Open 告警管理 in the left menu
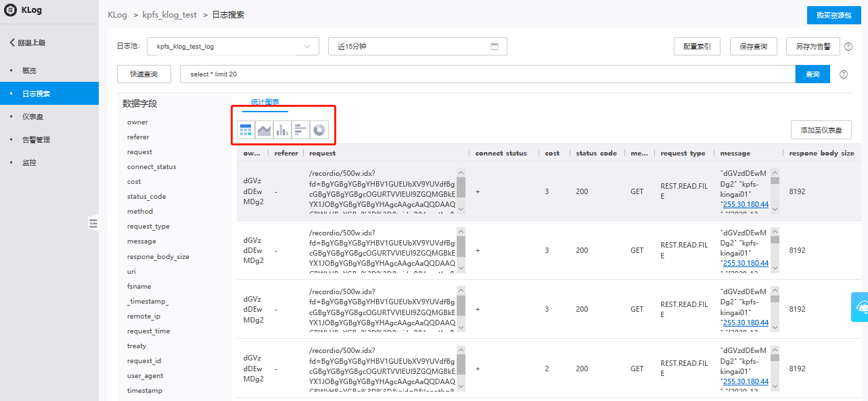The height and width of the screenshot is (401, 868). click(x=36, y=139)
